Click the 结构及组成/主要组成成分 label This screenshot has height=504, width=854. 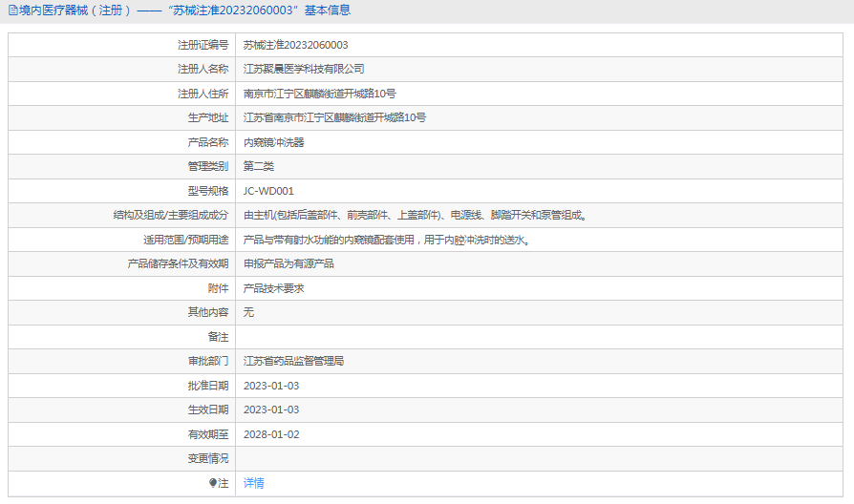(x=171, y=215)
